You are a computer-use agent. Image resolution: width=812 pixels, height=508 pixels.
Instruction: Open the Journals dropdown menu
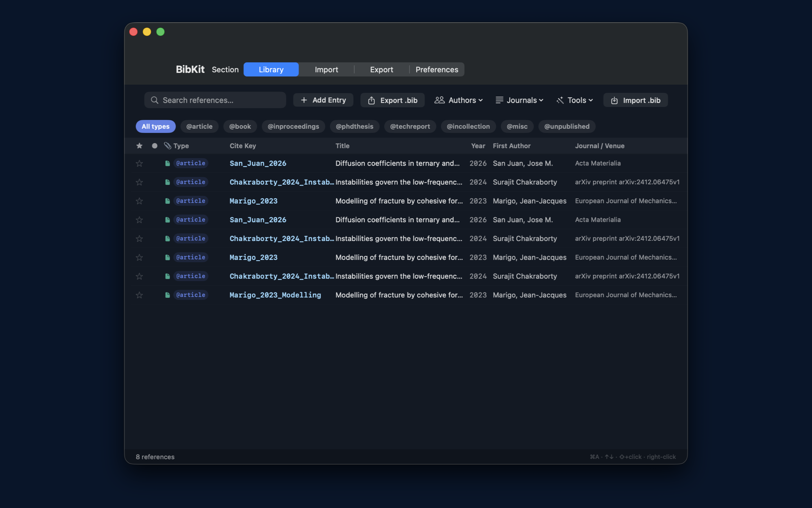click(x=519, y=100)
